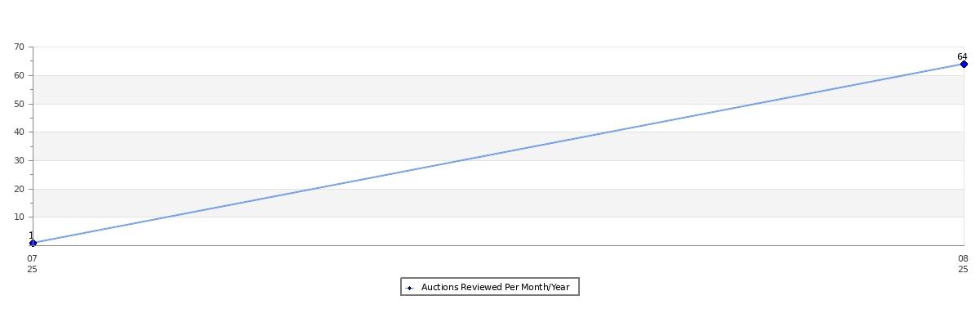Click the 40 y-axis tick label

pyautogui.click(x=20, y=132)
